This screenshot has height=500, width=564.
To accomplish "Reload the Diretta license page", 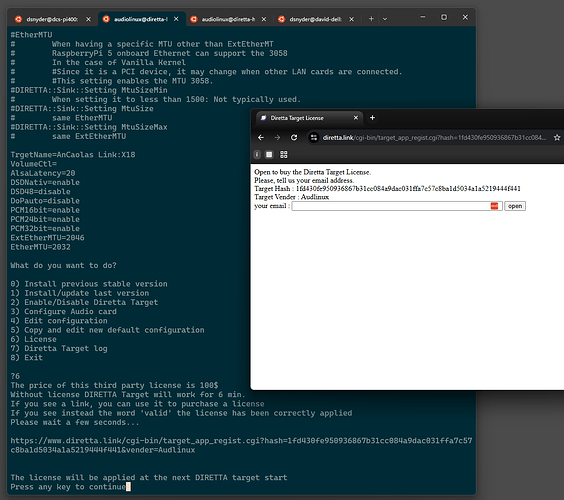I will point(294,137).
